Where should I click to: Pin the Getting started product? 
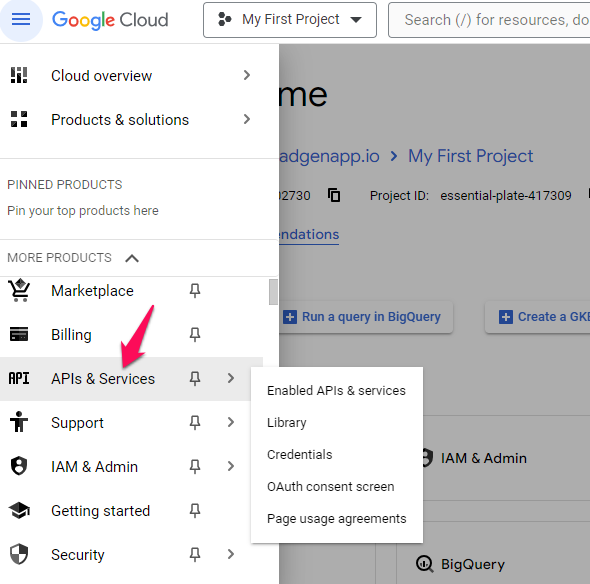[195, 510]
